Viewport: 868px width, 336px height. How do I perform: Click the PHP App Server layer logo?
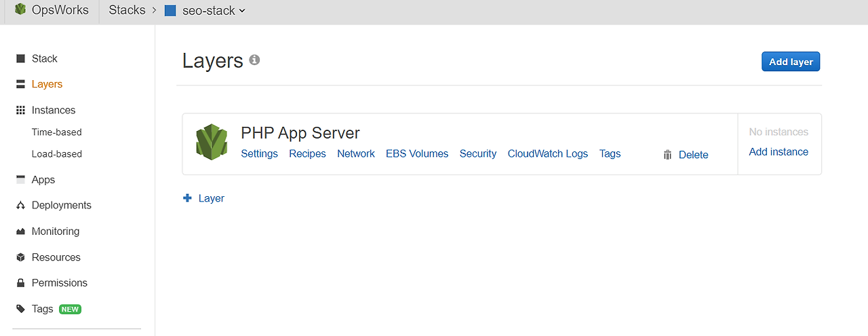pyautogui.click(x=212, y=141)
